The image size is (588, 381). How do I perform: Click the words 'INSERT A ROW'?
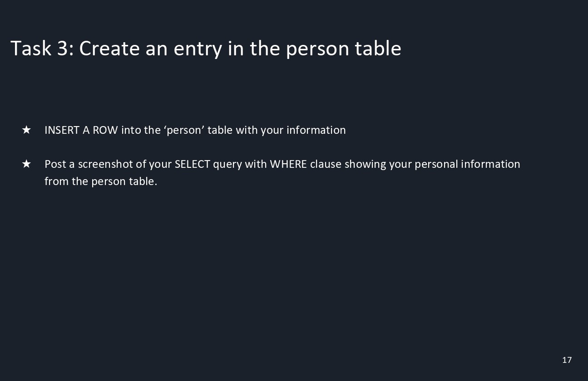pos(81,130)
